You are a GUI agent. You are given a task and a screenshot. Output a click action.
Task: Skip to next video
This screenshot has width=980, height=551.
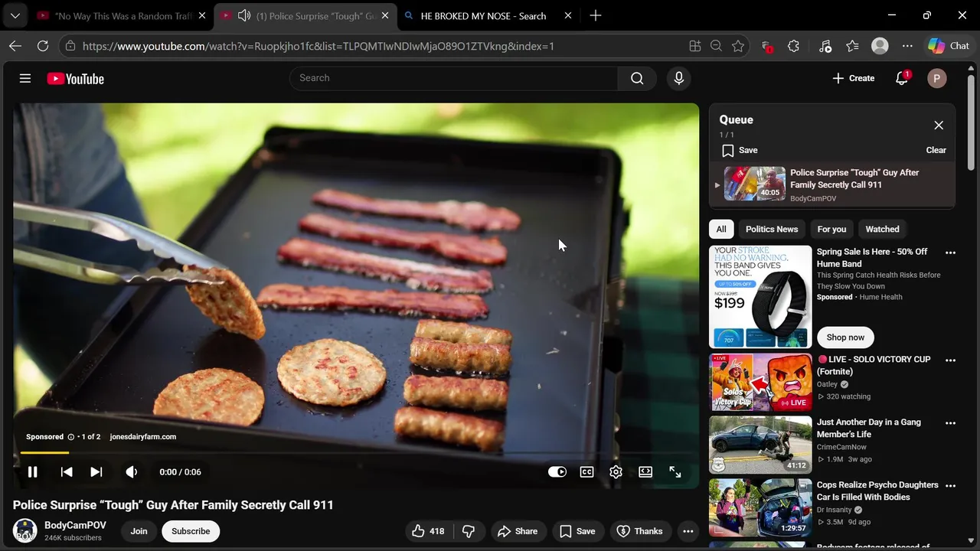point(96,472)
